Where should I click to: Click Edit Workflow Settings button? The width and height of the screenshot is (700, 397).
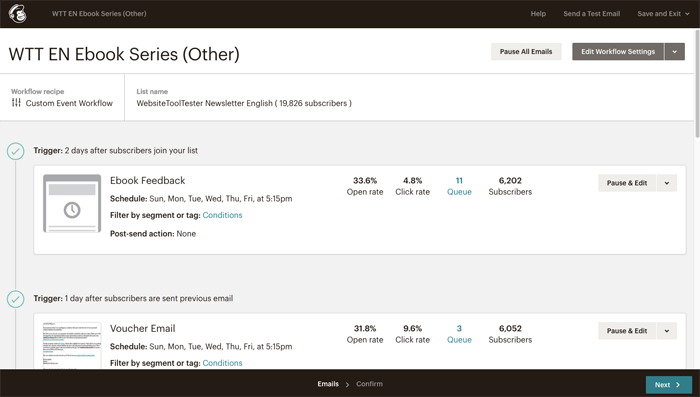click(x=618, y=52)
